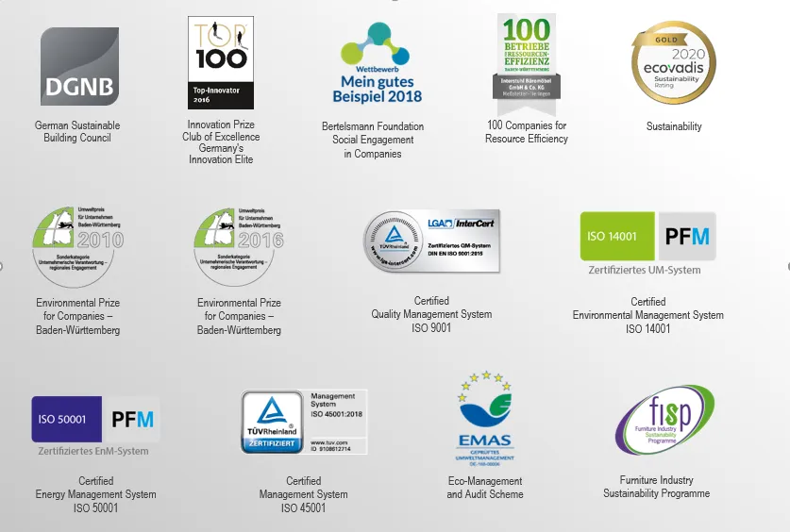Viewport: 790px width, 532px height.
Task: Click Certified Environmental Management System ISO 14001 text
Action: coord(647,315)
